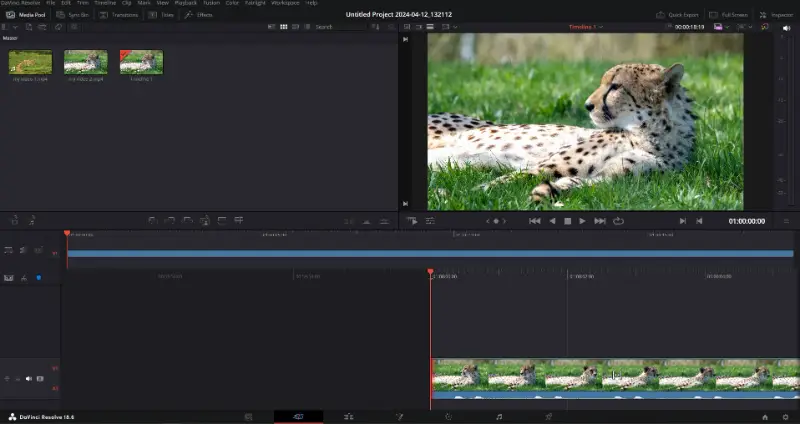Open the Effects panel
The height and width of the screenshot is (424, 800).
(x=198, y=15)
